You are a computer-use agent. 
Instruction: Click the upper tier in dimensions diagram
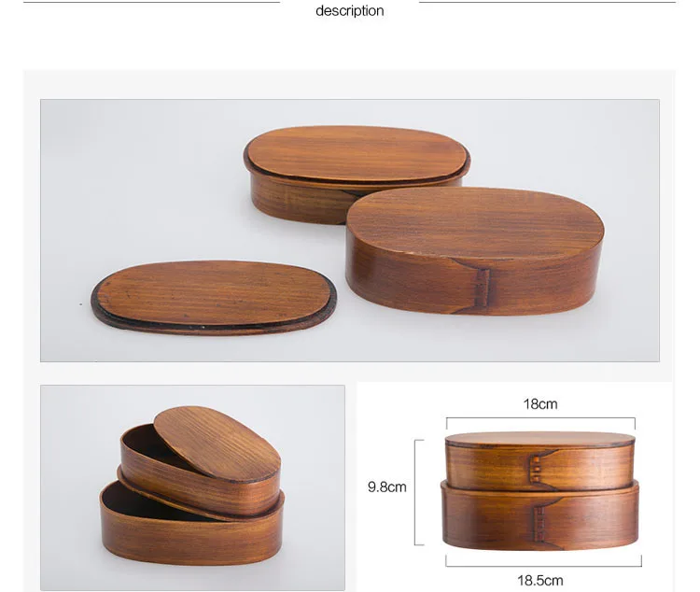click(540, 460)
